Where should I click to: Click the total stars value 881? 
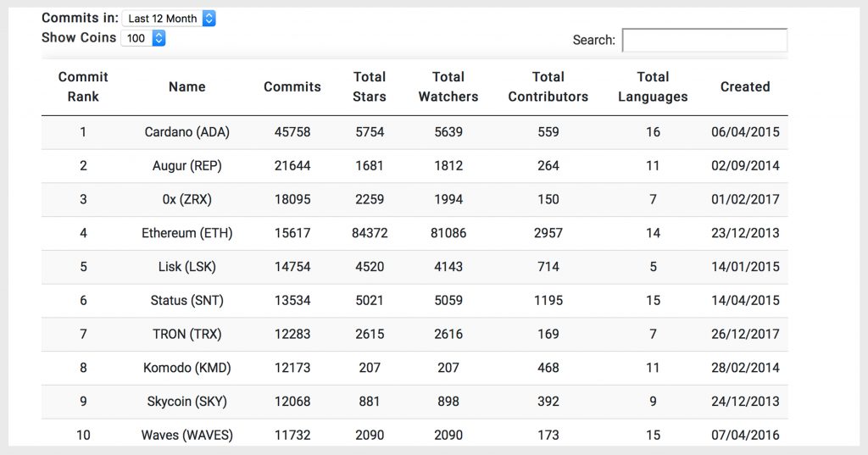coord(370,402)
